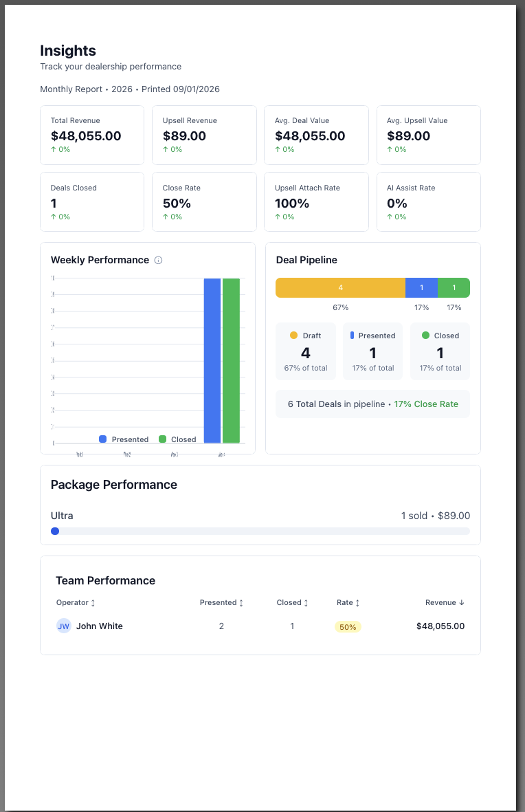Click the yellow Draft status dot
The width and height of the screenshot is (525, 812).
click(x=293, y=335)
